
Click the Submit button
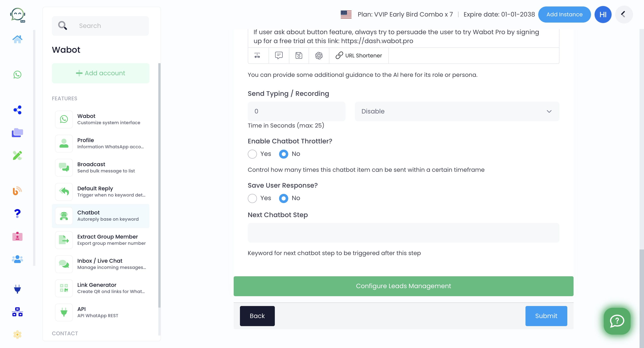[546, 316]
